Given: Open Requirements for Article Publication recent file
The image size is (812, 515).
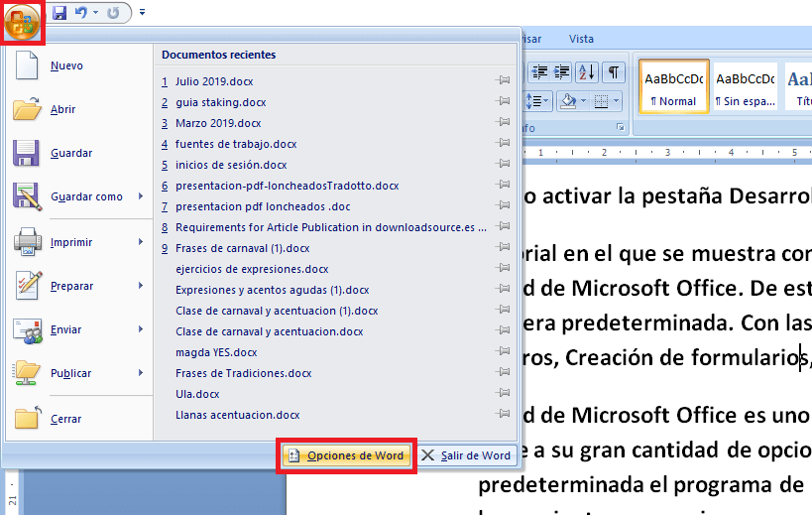Looking at the screenshot, I should (331, 227).
